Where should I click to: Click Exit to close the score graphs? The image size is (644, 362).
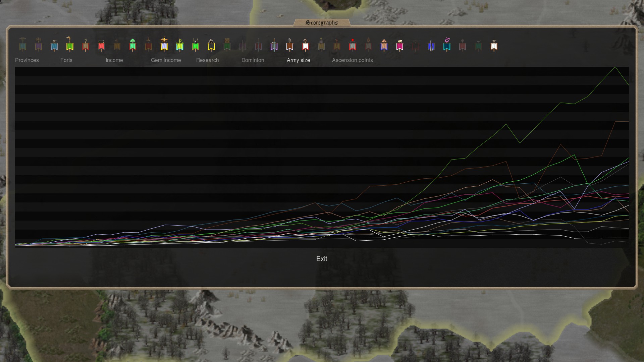[x=322, y=259]
